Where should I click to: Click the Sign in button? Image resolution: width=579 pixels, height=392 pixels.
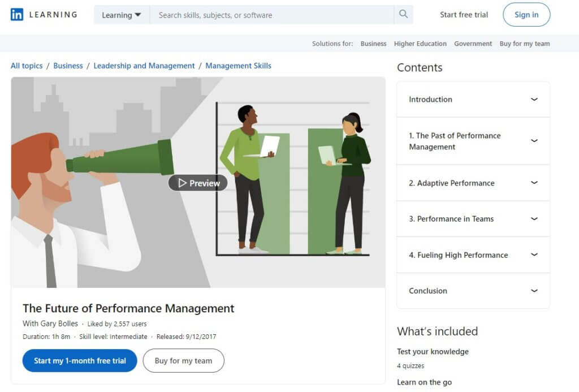click(x=526, y=14)
